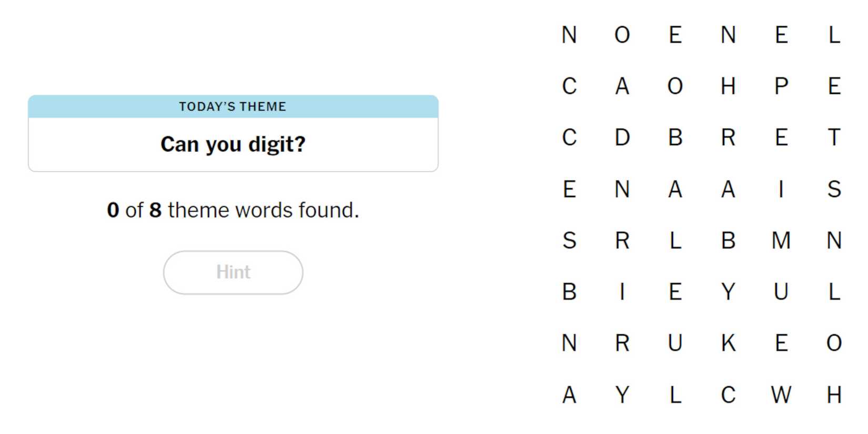The height and width of the screenshot is (434, 868).
Task: Select the S directly left of R
Action: point(569,241)
